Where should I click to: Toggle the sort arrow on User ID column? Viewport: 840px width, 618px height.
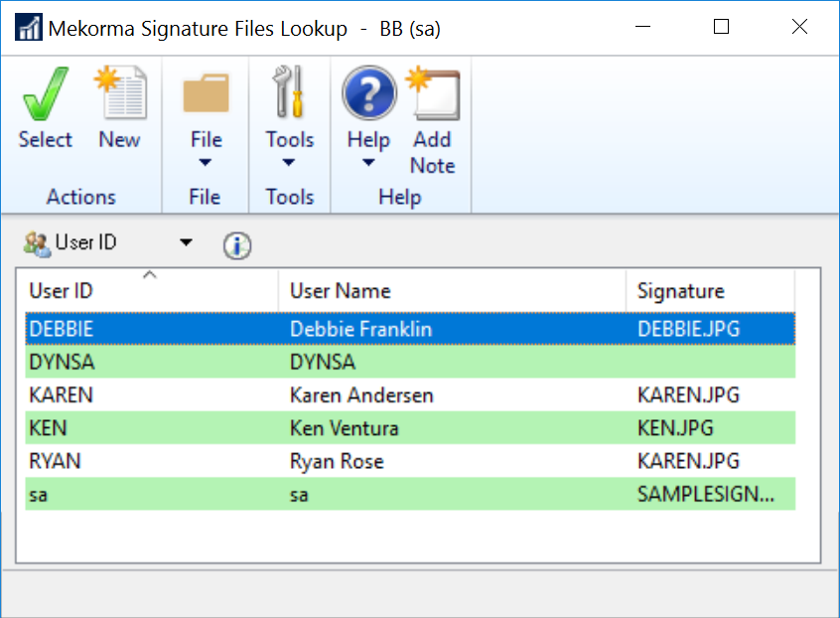click(x=152, y=273)
